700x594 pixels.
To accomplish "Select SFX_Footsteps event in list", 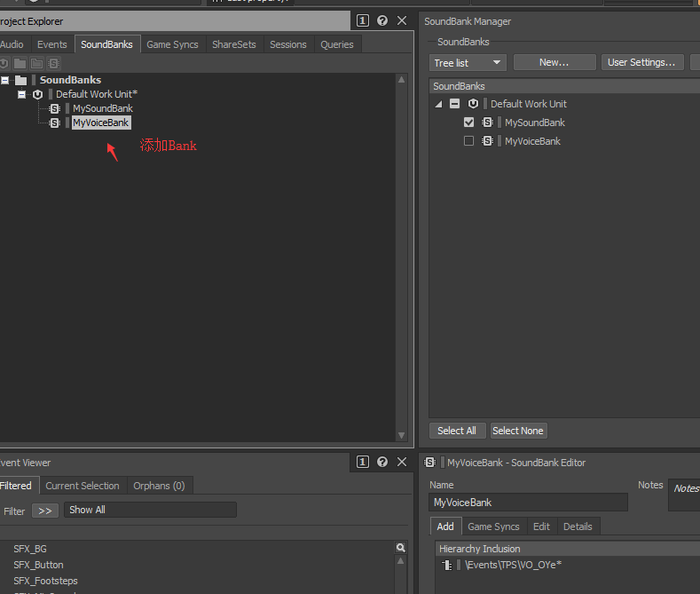I will click(45, 581).
